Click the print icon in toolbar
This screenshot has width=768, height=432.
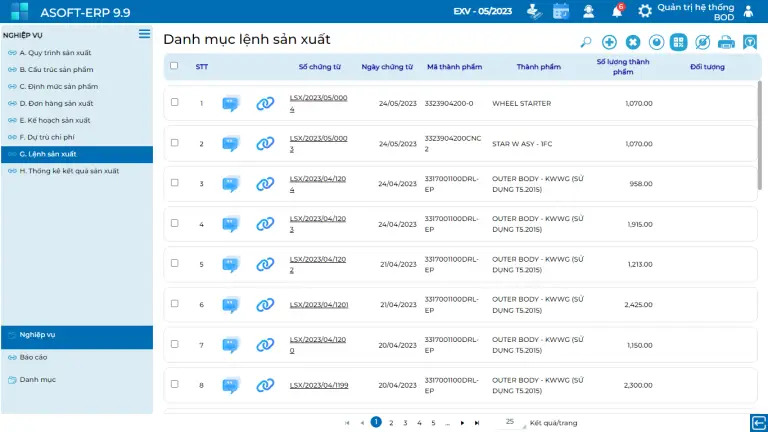click(x=727, y=42)
